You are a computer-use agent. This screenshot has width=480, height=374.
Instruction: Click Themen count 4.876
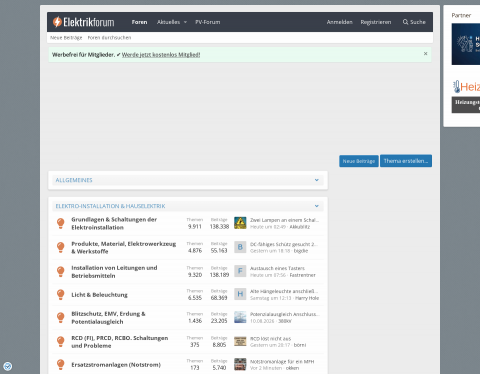coord(195,250)
